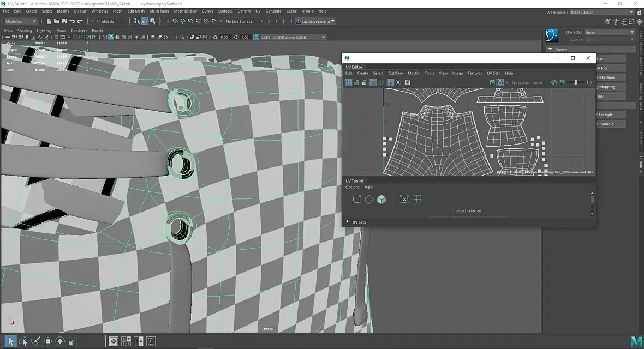Open the Modeling menu set dropdown
This screenshot has height=349, width=644.
(22, 21)
